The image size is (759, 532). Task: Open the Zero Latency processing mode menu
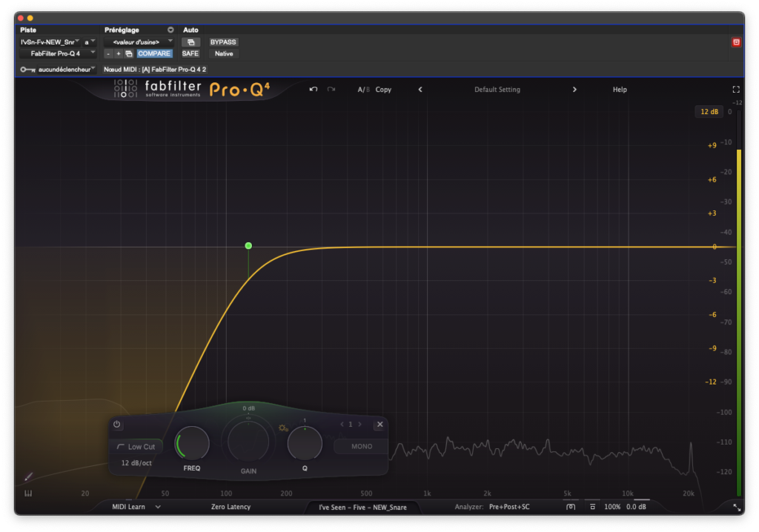click(x=231, y=507)
